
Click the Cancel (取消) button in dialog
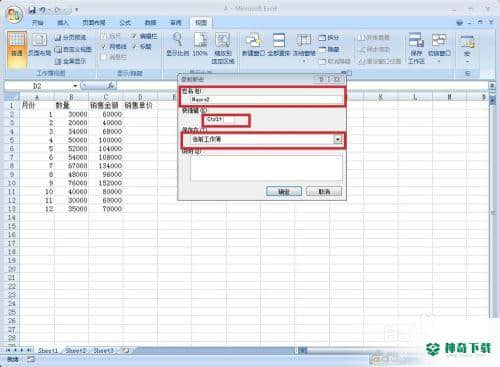tap(324, 191)
